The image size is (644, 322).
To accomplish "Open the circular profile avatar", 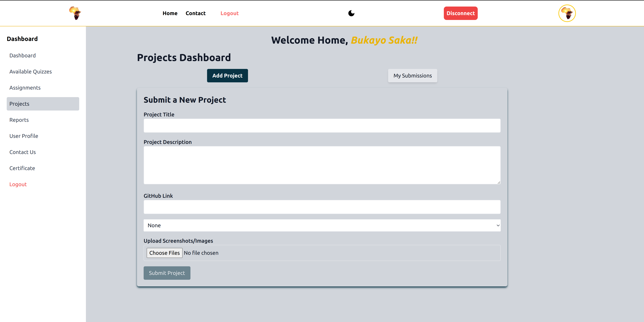I will point(567,13).
